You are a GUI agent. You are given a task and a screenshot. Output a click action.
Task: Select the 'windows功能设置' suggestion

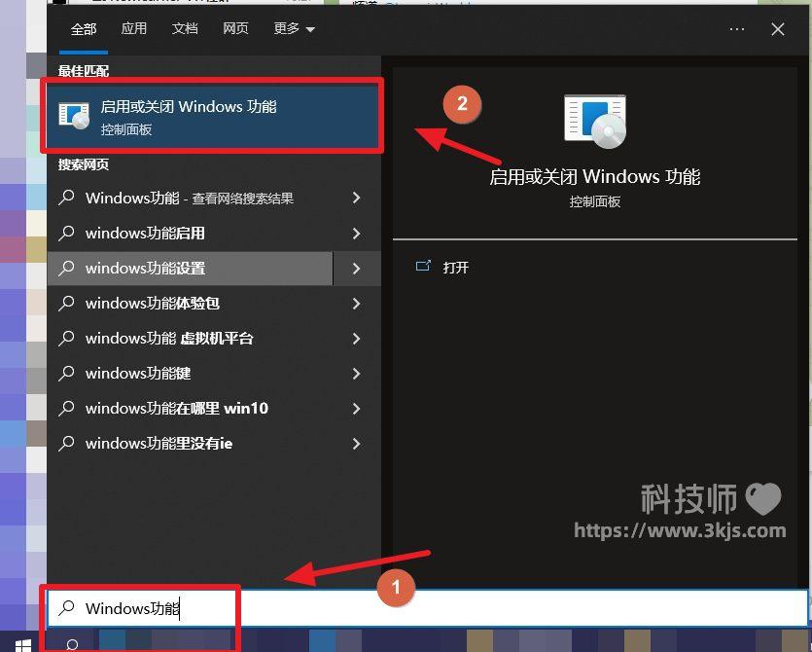[x=190, y=269]
